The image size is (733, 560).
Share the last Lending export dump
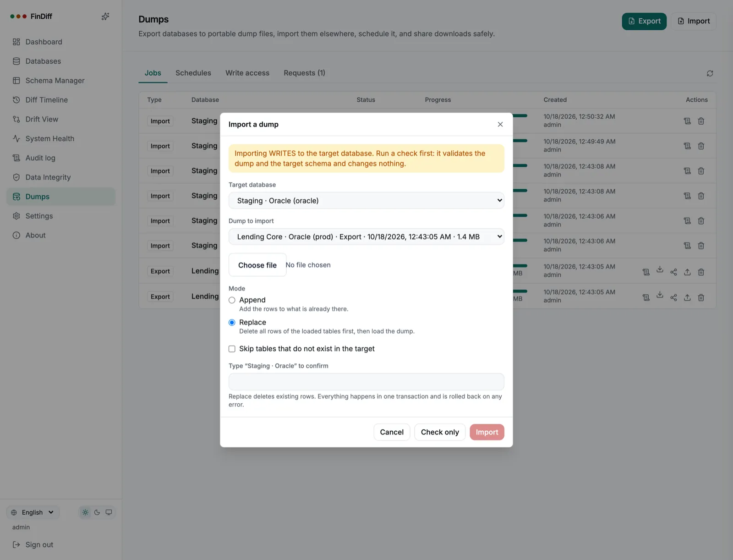pyautogui.click(x=673, y=297)
